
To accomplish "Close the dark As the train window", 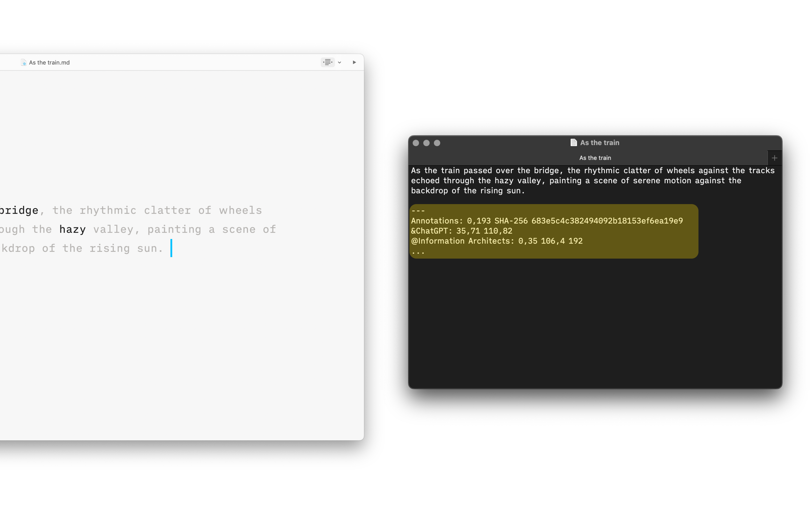I will click(x=416, y=143).
